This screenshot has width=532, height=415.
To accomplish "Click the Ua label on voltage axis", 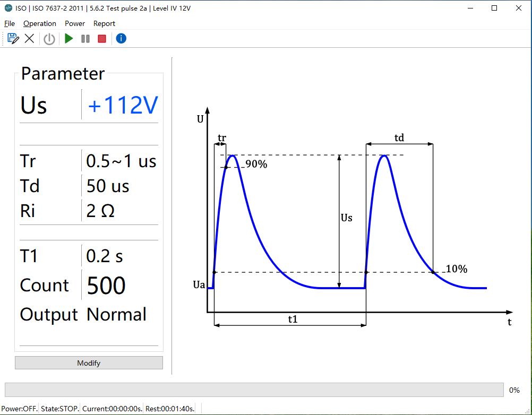I will pyautogui.click(x=199, y=284).
